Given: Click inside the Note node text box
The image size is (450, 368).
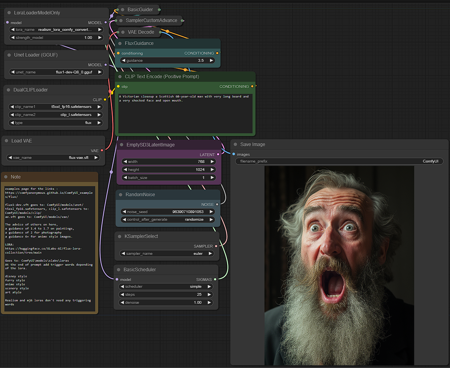Looking at the screenshot, I should [x=50, y=248].
